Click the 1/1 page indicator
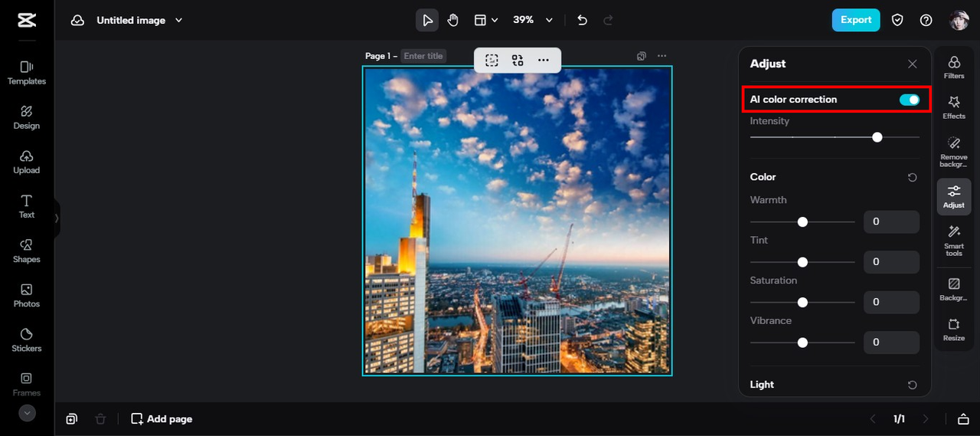The image size is (980, 436). (899, 419)
